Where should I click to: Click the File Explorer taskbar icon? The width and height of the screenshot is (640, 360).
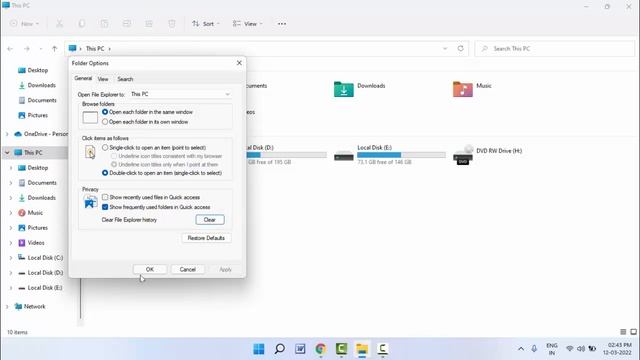click(362, 349)
